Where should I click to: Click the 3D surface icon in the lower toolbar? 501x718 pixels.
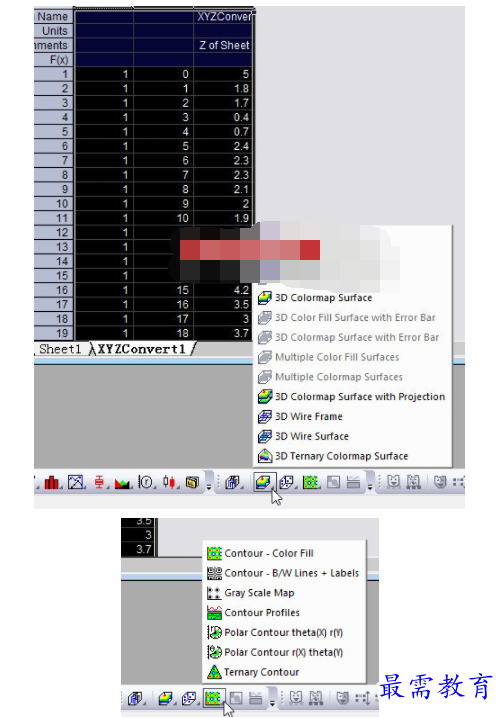pyautogui.click(x=166, y=698)
